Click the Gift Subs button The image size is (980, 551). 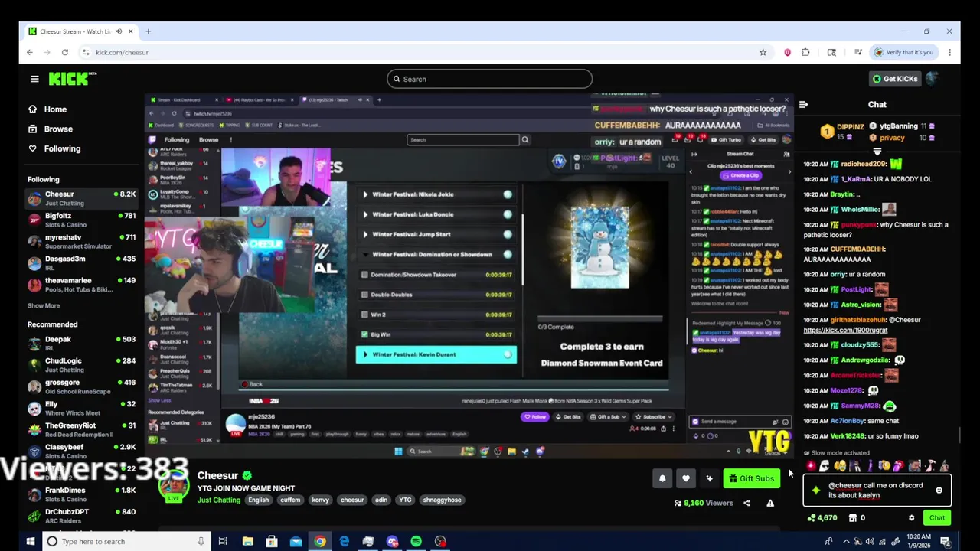tap(751, 478)
